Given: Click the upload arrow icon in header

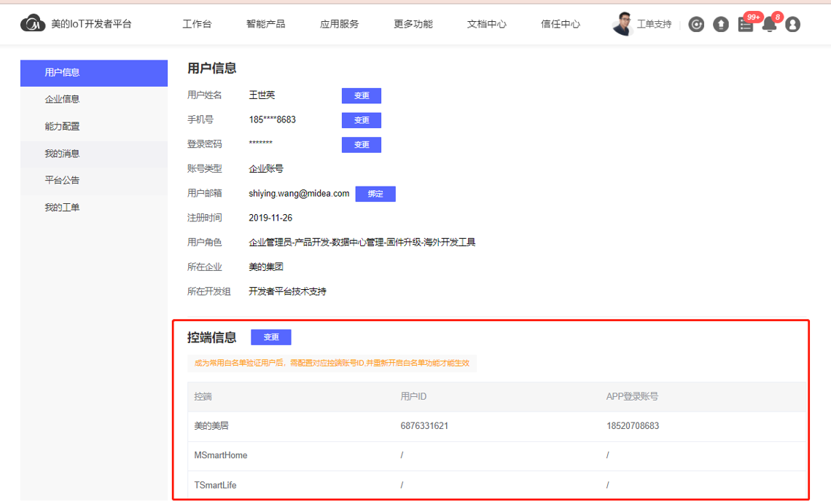Looking at the screenshot, I should click(721, 25).
